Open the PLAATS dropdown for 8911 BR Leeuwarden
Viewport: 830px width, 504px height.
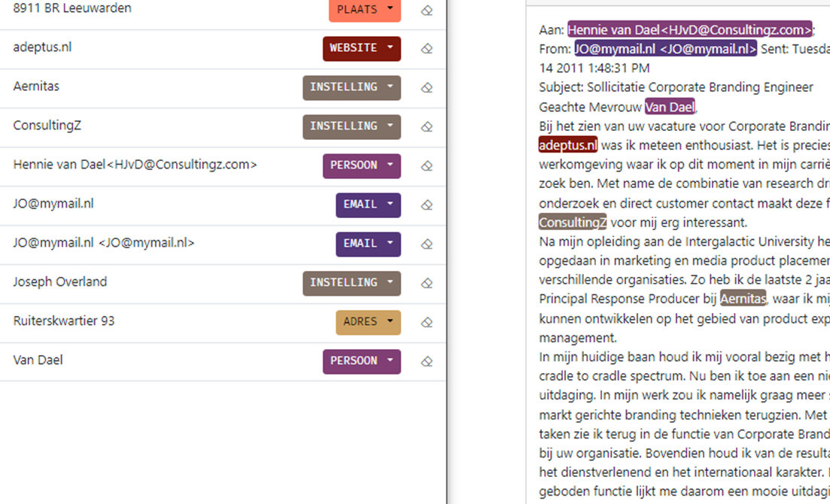(365, 10)
